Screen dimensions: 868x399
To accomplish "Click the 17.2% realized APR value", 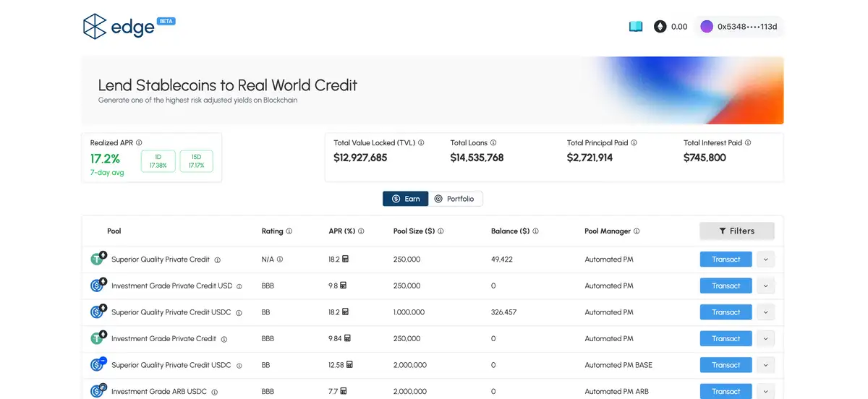I will [105, 158].
